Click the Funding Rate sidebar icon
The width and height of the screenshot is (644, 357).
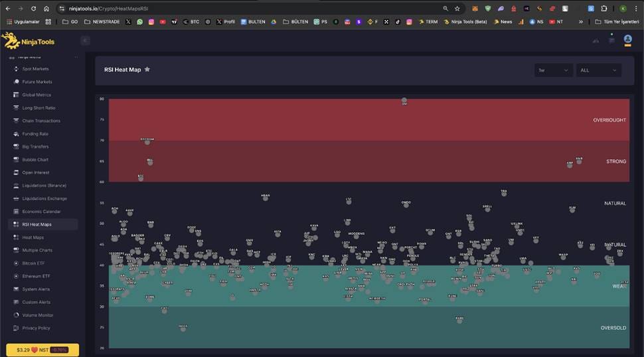pyautogui.click(x=16, y=134)
